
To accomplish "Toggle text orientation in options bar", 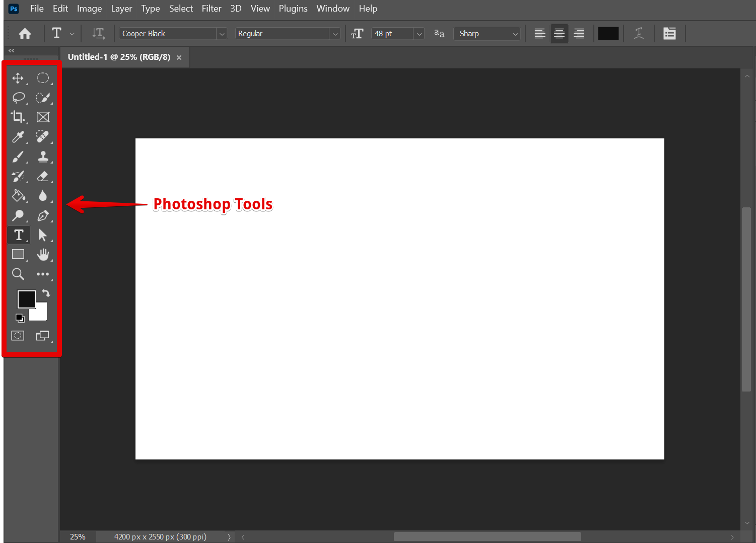I will [98, 34].
